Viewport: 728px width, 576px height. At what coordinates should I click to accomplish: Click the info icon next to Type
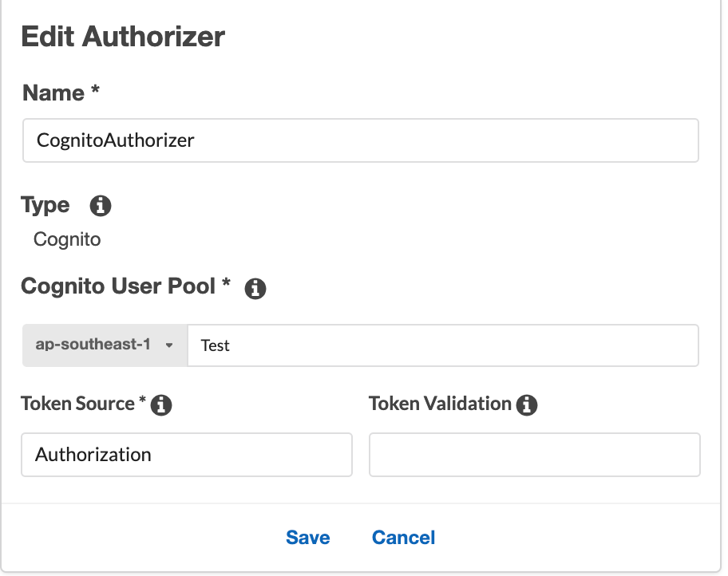101,206
